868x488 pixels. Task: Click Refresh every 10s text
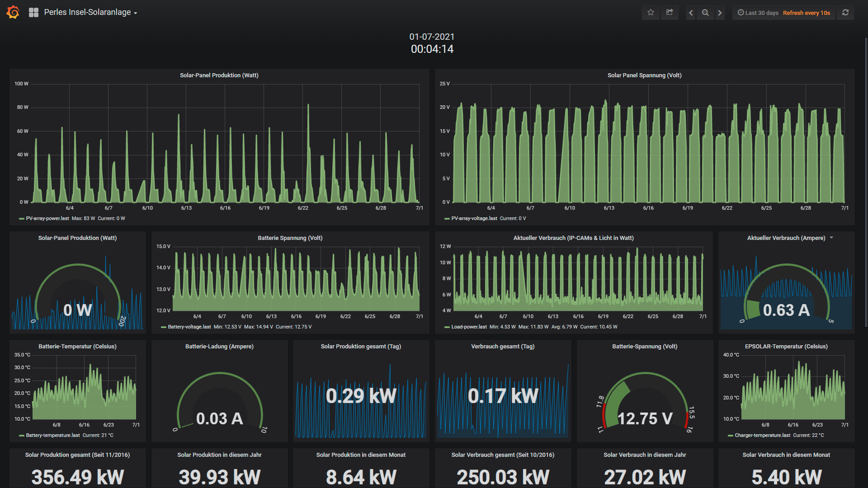806,13
